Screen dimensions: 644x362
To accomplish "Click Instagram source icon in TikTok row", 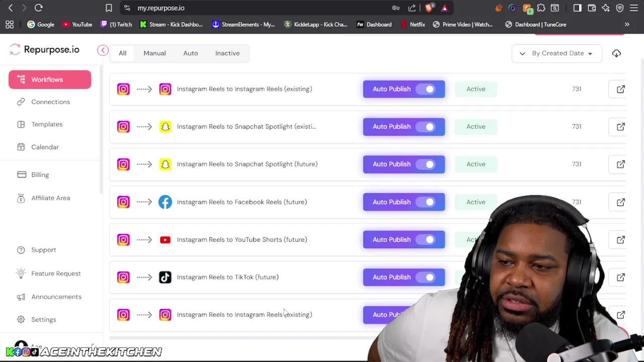I will pos(123,277).
